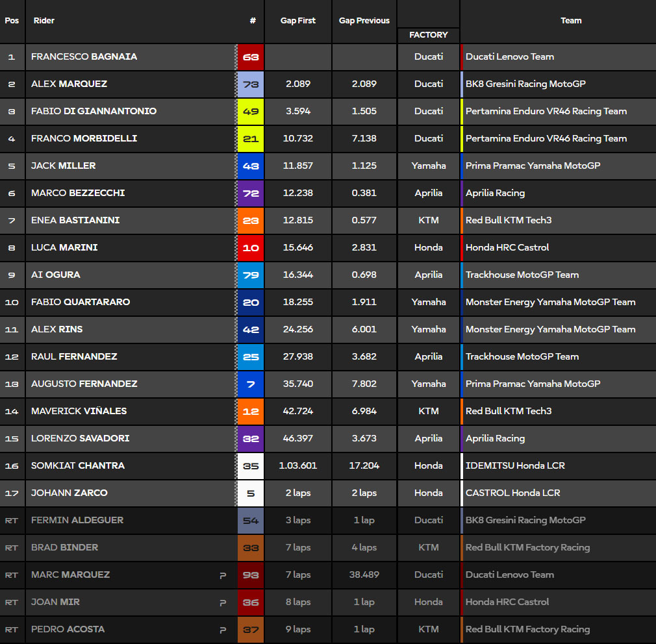Click the Team column header
Image resolution: width=656 pixels, height=644 pixels.
[x=571, y=21]
